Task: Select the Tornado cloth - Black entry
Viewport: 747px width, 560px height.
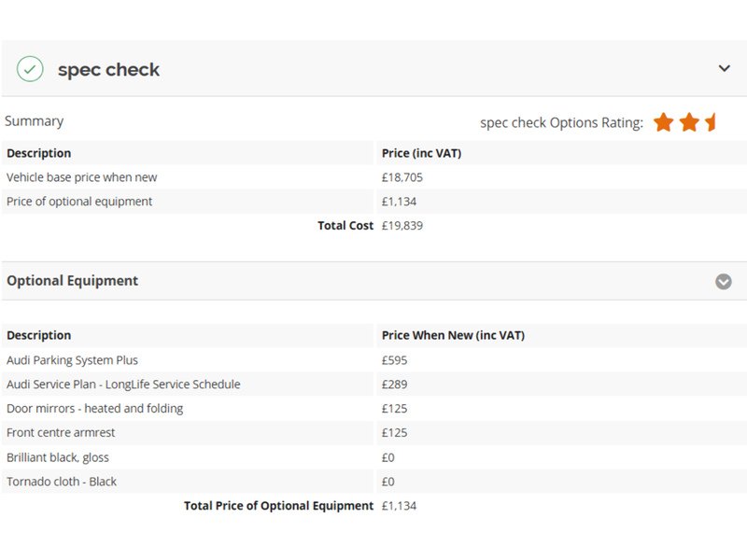Action: click(x=62, y=482)
